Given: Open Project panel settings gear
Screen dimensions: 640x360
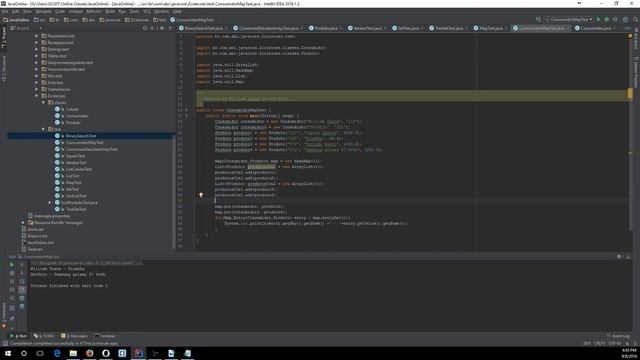Looking at the screenshot, I should (x=162, y=28).
